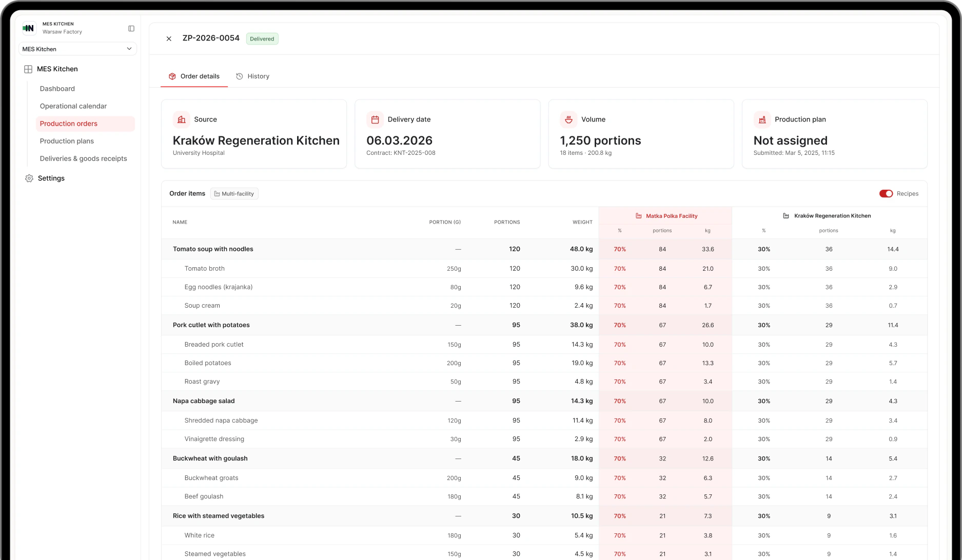Click the order number ZP-2026-0054
Viewport: 962px width, 560px height.
click(x=211, y=38)
